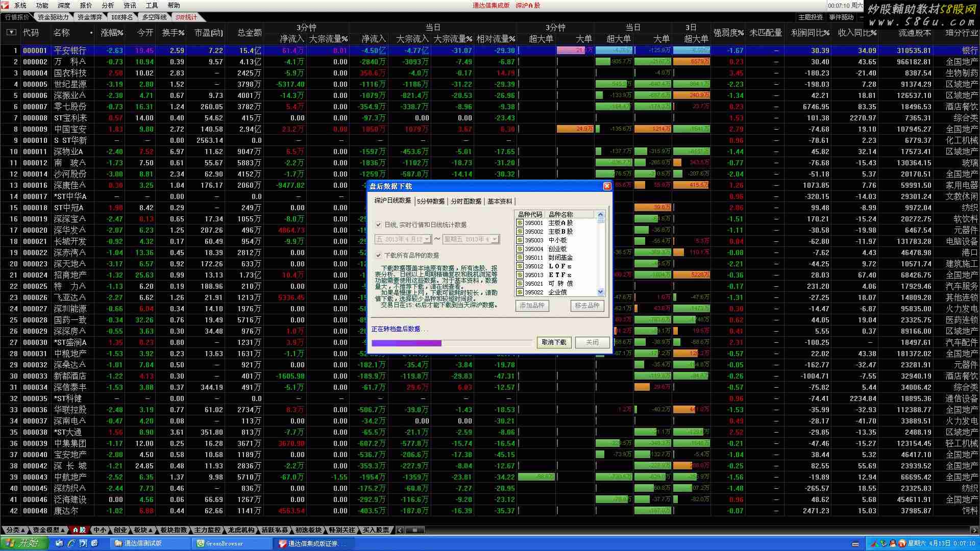Open the 功能 menu
The width and height of the screenshot is (980, 551).
click(42, 5)
